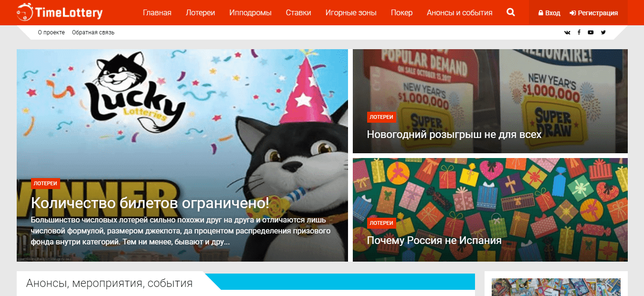Open the Twitter bird icon

point(603,32)
